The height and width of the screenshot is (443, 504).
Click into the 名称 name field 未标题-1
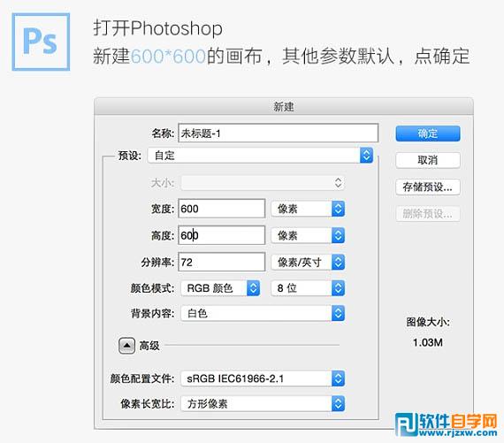click(279, 134)
